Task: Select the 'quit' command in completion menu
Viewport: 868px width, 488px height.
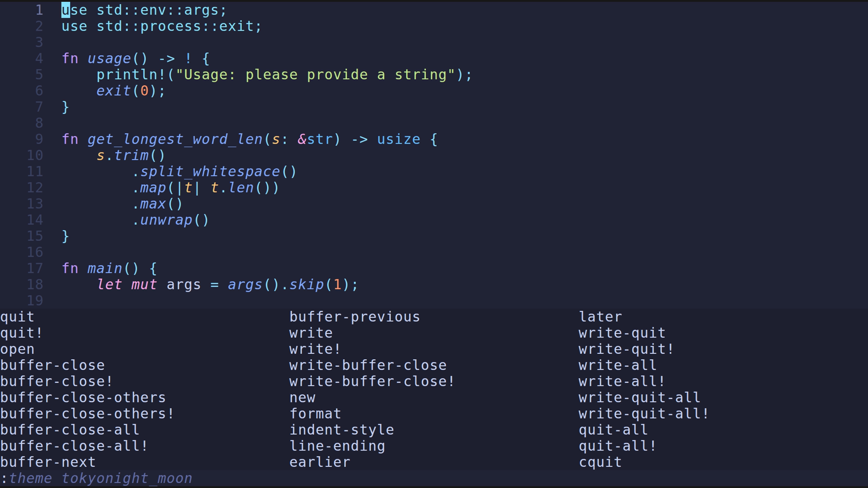Action: pos(17,317)
